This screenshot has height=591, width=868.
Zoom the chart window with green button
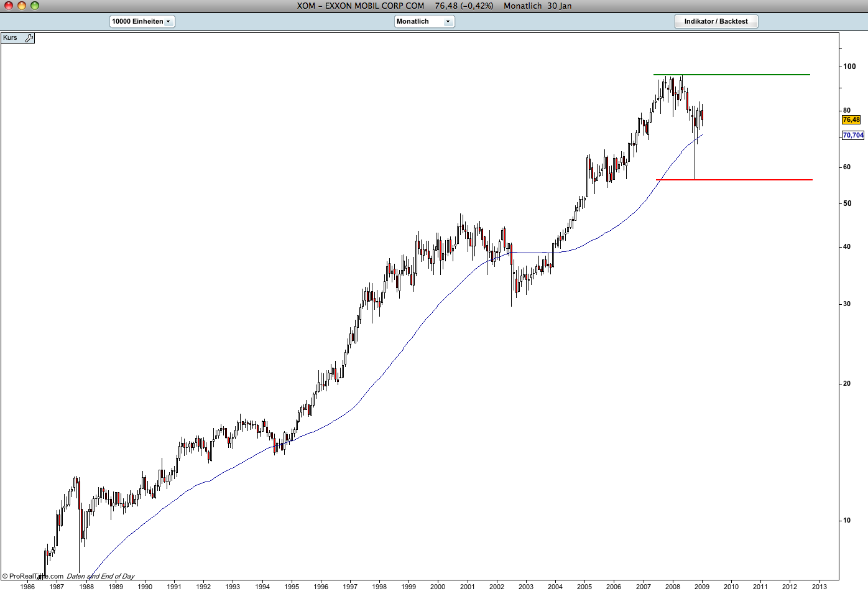pyautogui.click(x=35, y=6)
